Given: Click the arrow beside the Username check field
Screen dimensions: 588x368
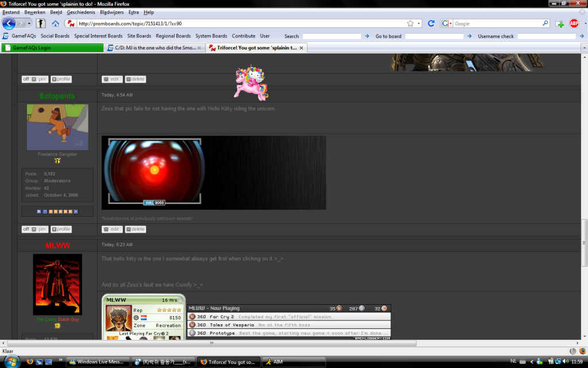Looking at the screenshot, I should tap(581, 36).
